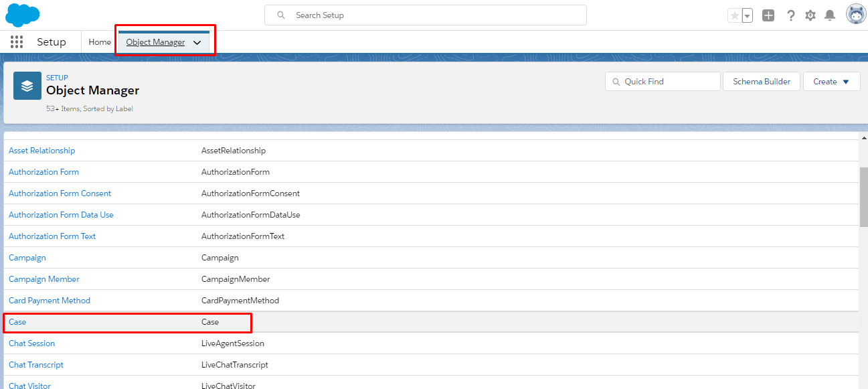Click the AssetRelationship API name text
Viewport: 868px width, 389px height.
[x=234, y=151]
